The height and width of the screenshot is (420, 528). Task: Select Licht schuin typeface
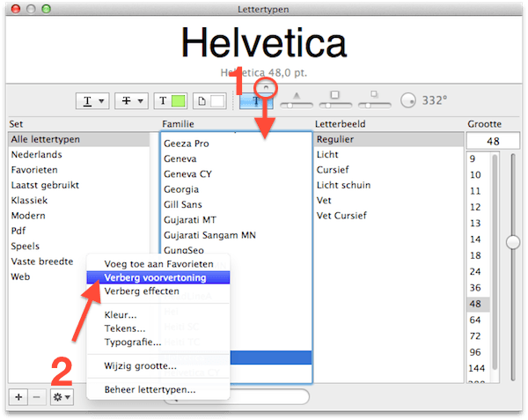(389, 185)
